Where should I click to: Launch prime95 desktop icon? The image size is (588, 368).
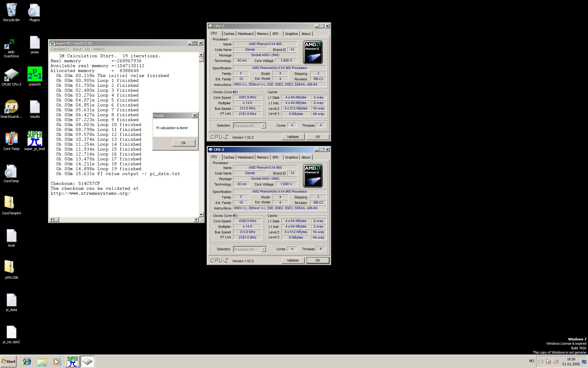[35, 76]
